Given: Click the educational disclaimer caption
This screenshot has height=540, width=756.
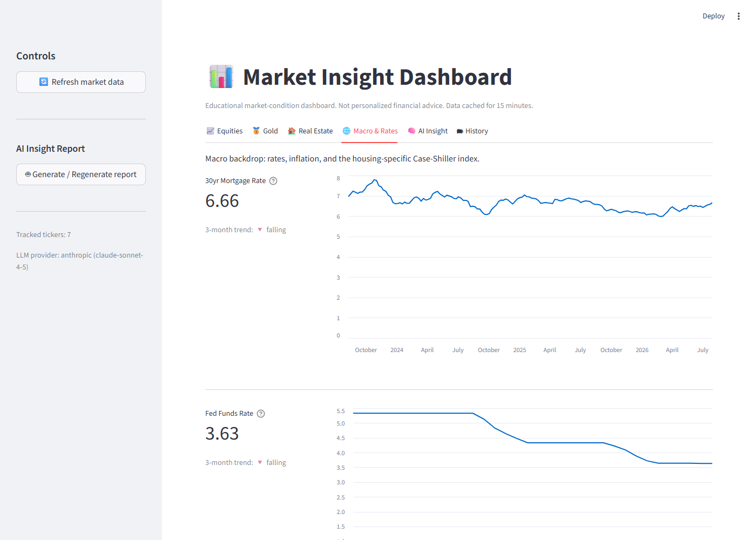Looking at the screenshot, I should pos(369,106).
